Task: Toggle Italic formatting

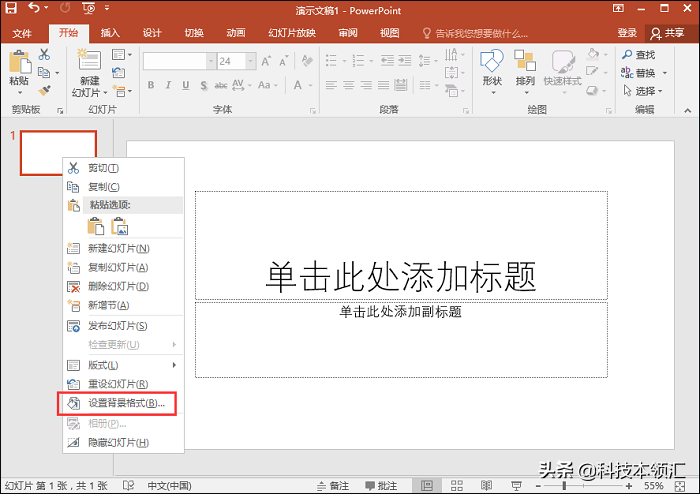Action: click(168, 85)
